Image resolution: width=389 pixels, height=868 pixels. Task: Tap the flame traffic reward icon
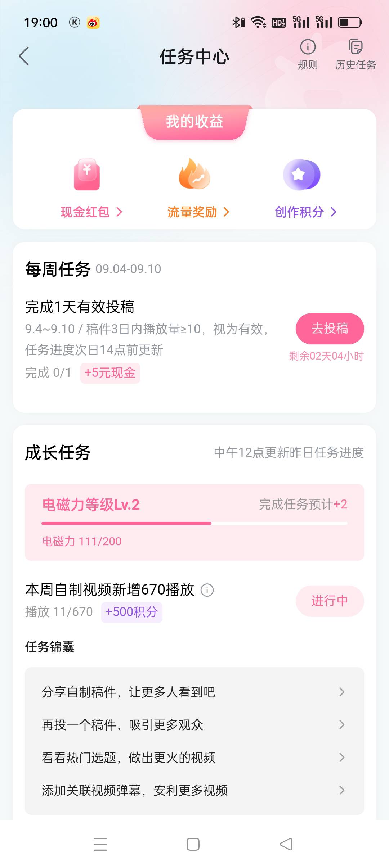click(194, 174)
